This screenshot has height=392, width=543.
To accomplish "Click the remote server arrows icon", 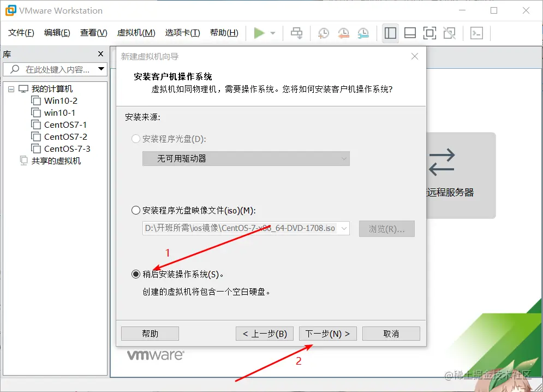I will click(x=441, y=162).
